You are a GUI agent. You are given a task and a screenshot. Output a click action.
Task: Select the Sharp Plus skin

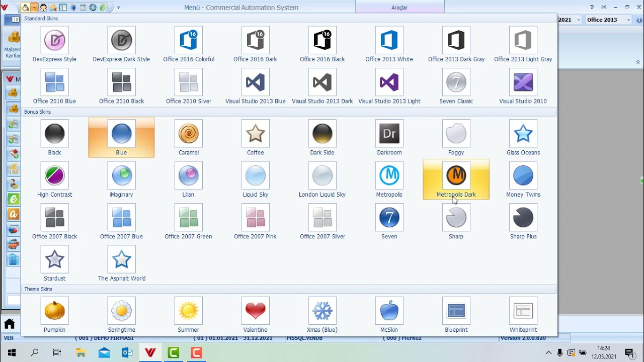tap(523, 221)
